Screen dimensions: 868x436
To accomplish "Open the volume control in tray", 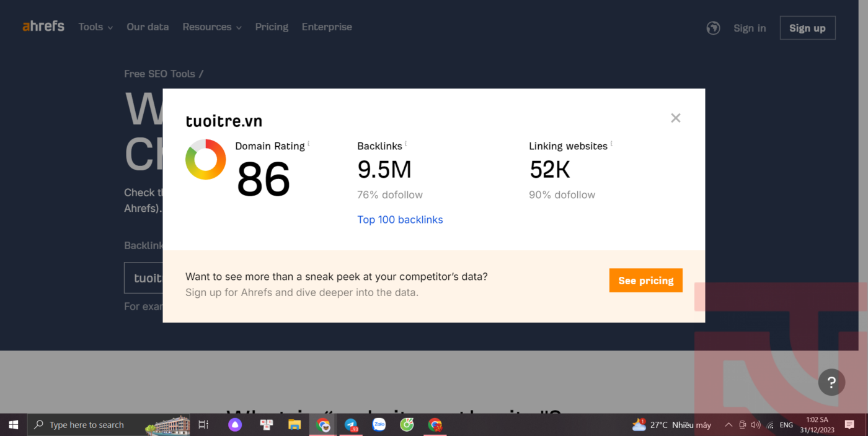I will click(x=756, y=425).
